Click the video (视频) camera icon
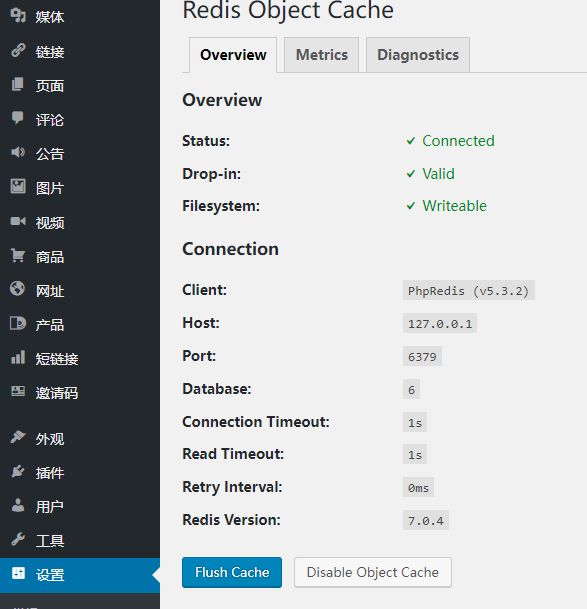 coord(18,221)
